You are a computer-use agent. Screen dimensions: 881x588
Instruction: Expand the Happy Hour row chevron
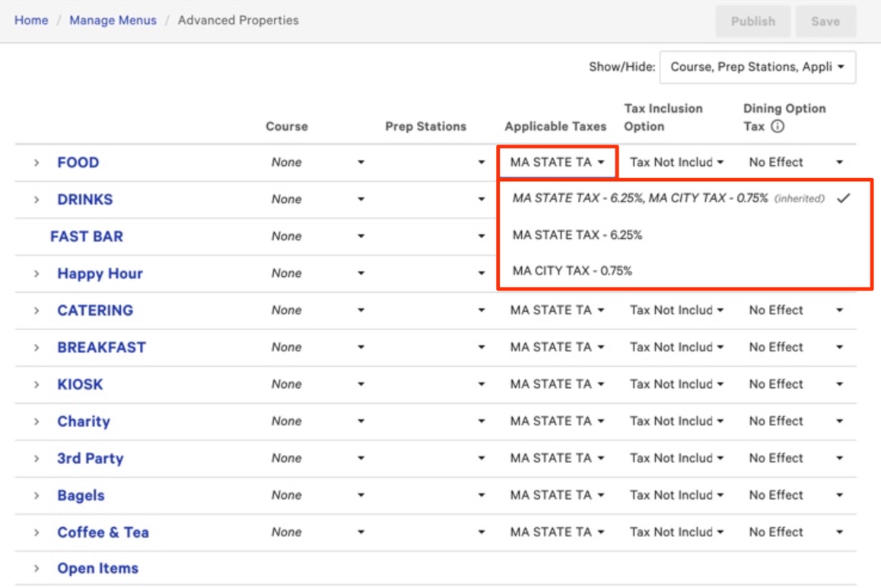[36, 274]
